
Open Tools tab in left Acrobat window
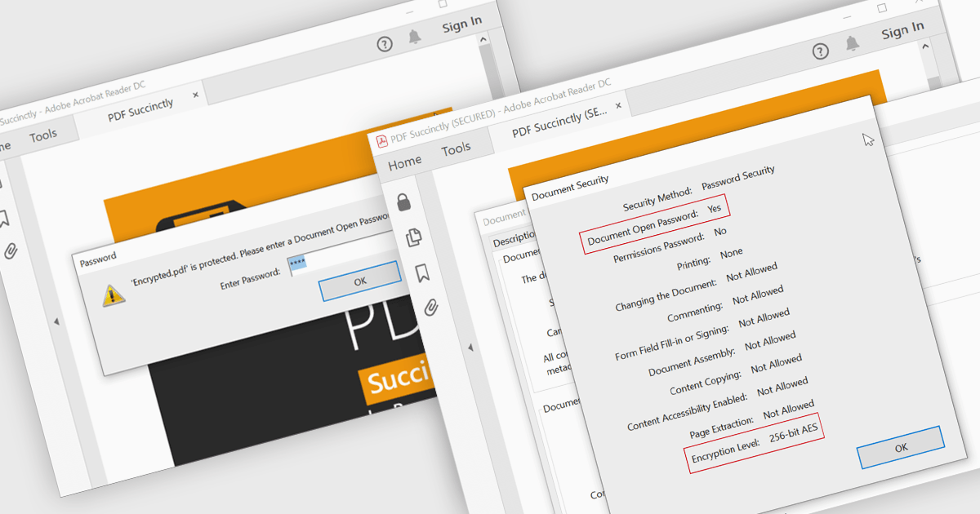[43, 136]
